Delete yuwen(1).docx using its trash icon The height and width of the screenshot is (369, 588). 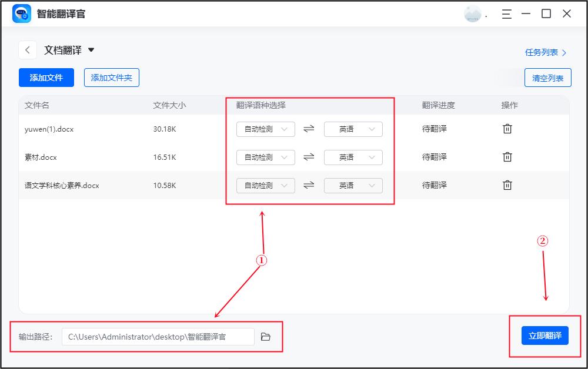point(507,129)
